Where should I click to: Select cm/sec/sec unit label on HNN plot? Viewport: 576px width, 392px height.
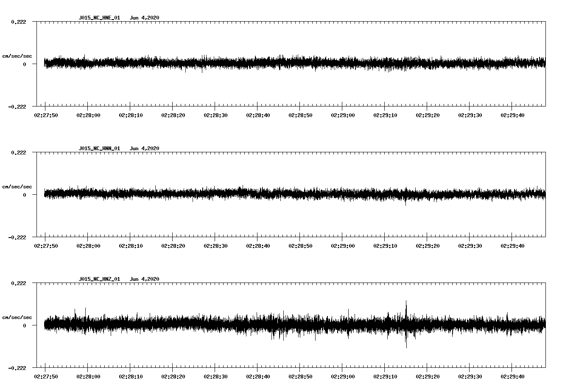17,187
